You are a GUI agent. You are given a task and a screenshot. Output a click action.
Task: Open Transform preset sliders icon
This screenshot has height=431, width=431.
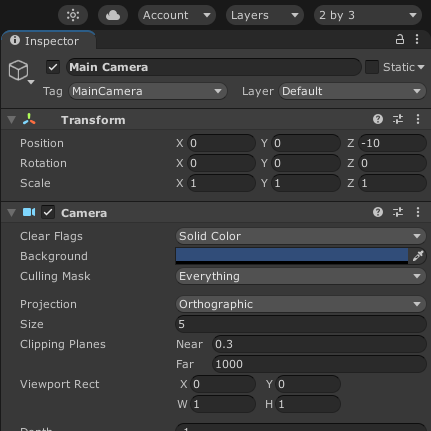point(398,119)
